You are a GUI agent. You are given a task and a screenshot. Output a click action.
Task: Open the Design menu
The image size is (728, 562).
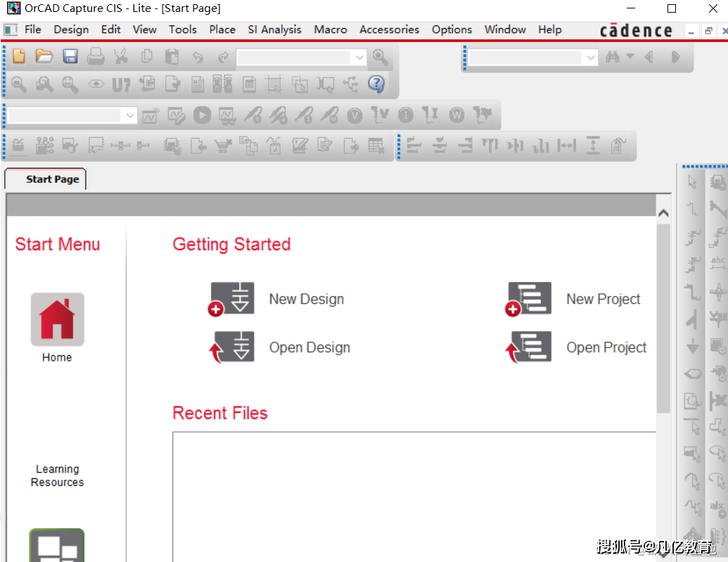(71, 30)
